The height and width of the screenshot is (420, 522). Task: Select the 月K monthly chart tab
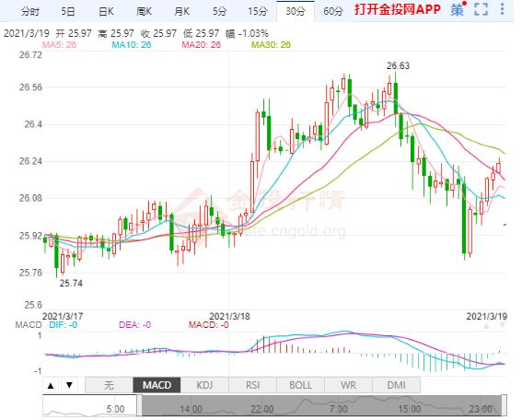181,12
